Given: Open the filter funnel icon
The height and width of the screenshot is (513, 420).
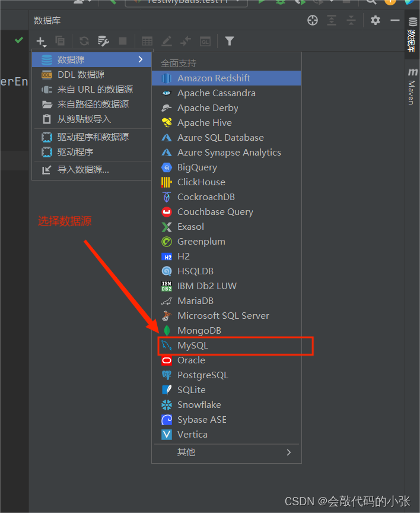Looking at the screenshot, I should (230, 41).
